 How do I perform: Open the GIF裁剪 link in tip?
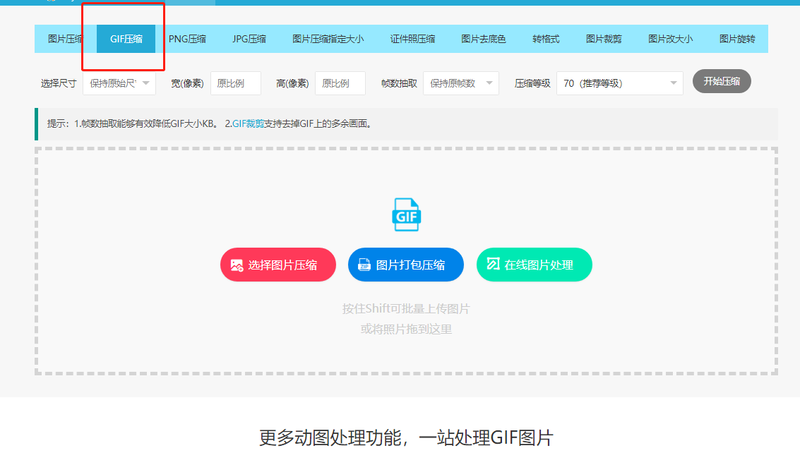[248, 123]
